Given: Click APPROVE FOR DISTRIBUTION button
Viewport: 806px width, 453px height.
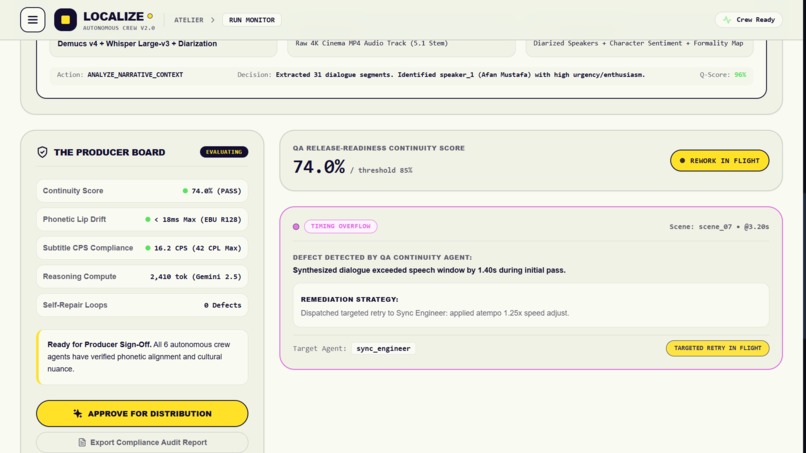Looking at the screenshot, I should click(142, 413).
